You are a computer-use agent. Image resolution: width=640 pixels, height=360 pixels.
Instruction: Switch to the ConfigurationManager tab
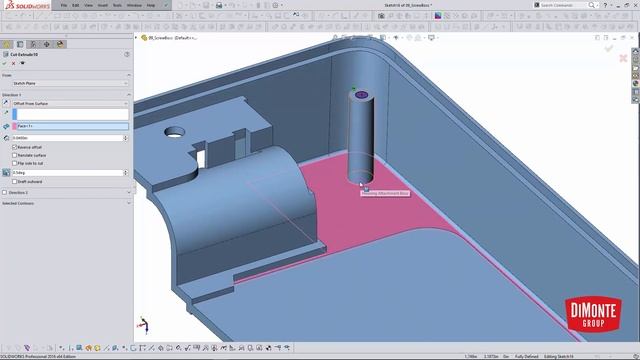33,44
